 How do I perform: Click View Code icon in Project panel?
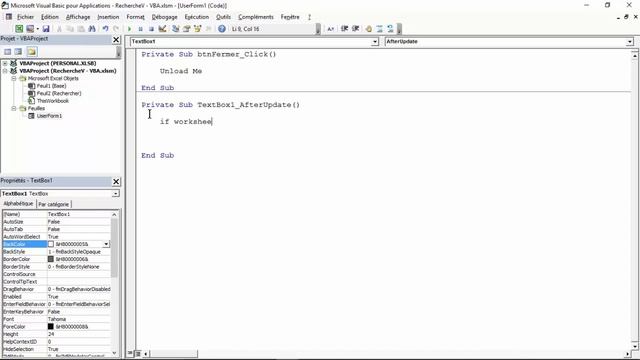[x=7, y=51]
